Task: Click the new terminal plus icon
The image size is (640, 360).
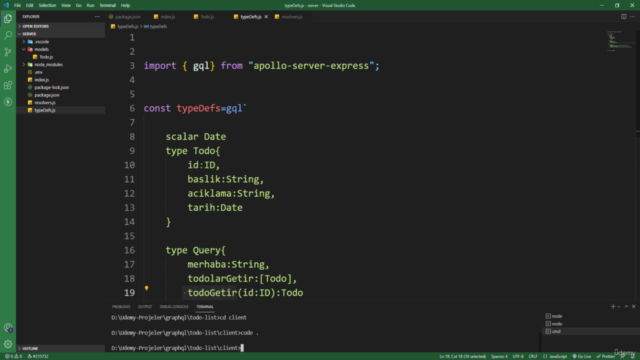Action: 612,307
